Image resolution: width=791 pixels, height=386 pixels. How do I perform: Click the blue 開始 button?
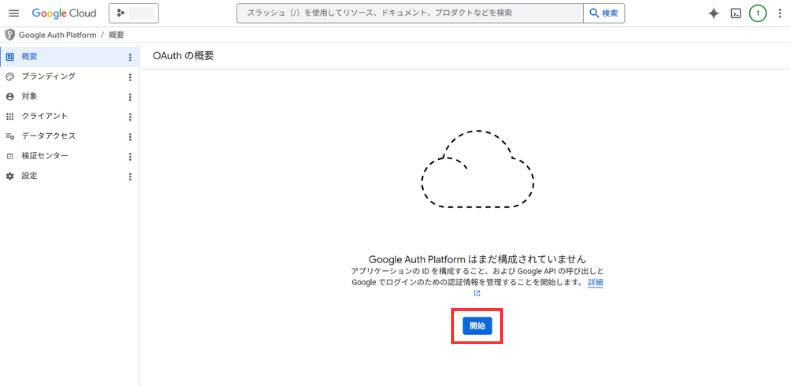pyautogui.click(x=477, y=326)
